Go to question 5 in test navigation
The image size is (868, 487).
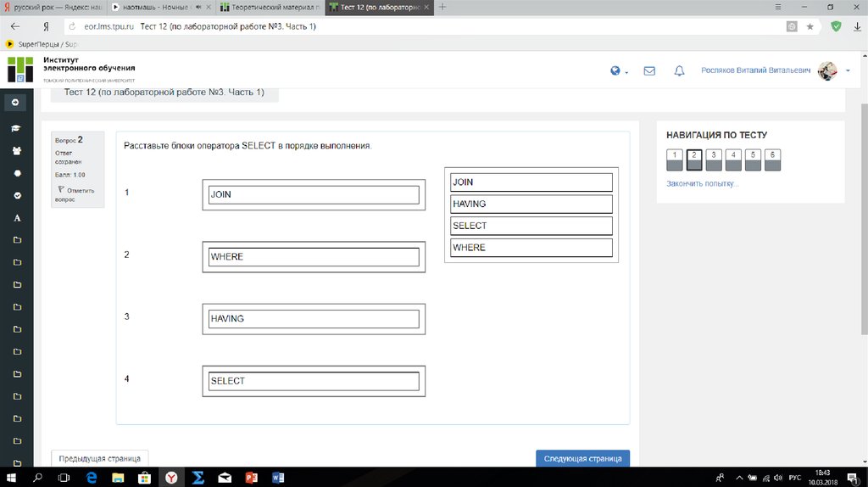pos(753,160)
